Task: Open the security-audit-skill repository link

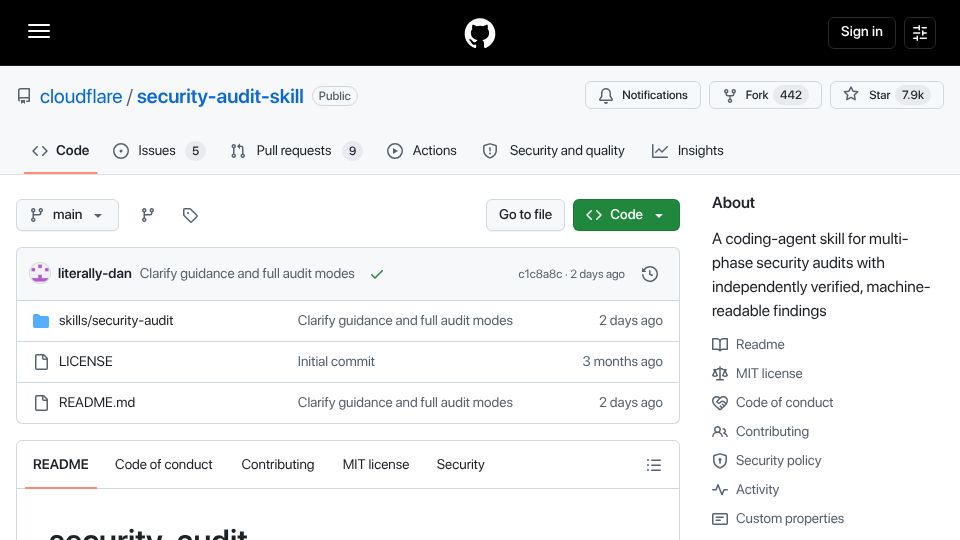Action: click(220, 97)
